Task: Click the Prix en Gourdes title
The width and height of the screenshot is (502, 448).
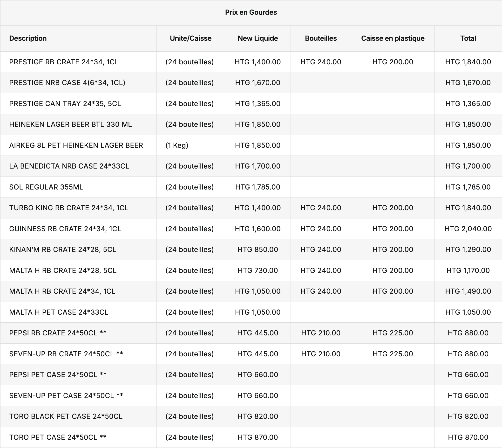Action: pos(251,12)
